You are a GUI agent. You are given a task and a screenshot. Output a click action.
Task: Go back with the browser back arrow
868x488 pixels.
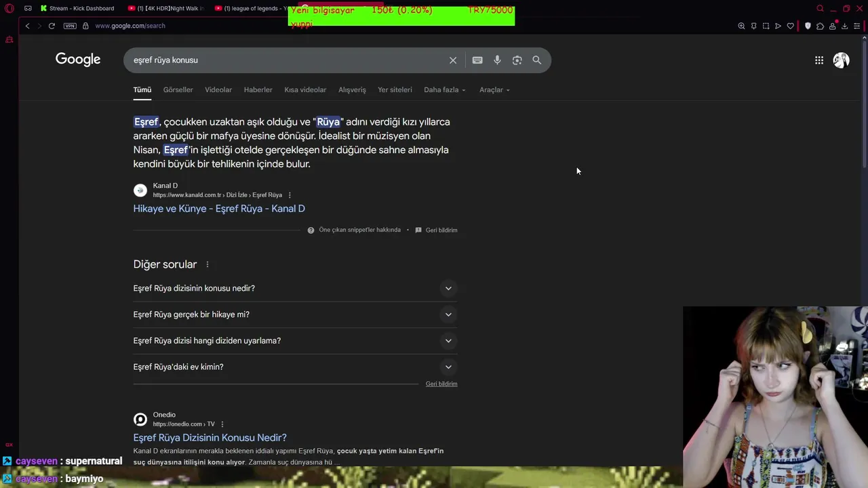point(27,26)
